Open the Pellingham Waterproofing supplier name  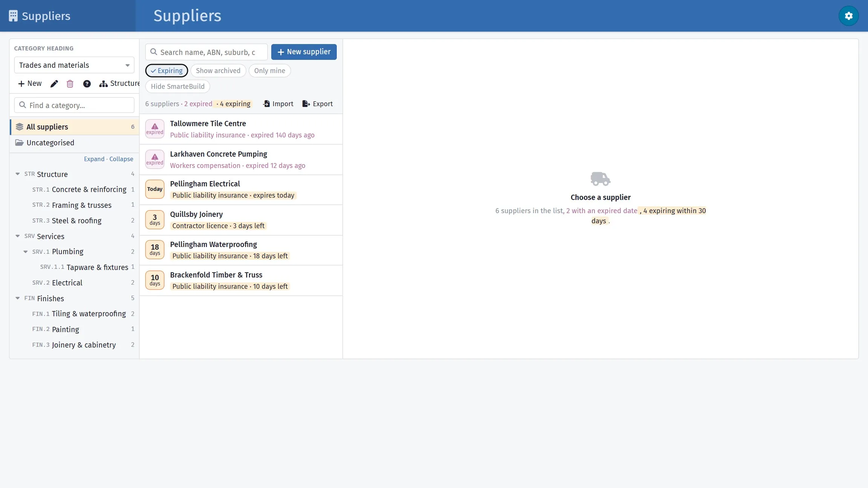point(213,244)
